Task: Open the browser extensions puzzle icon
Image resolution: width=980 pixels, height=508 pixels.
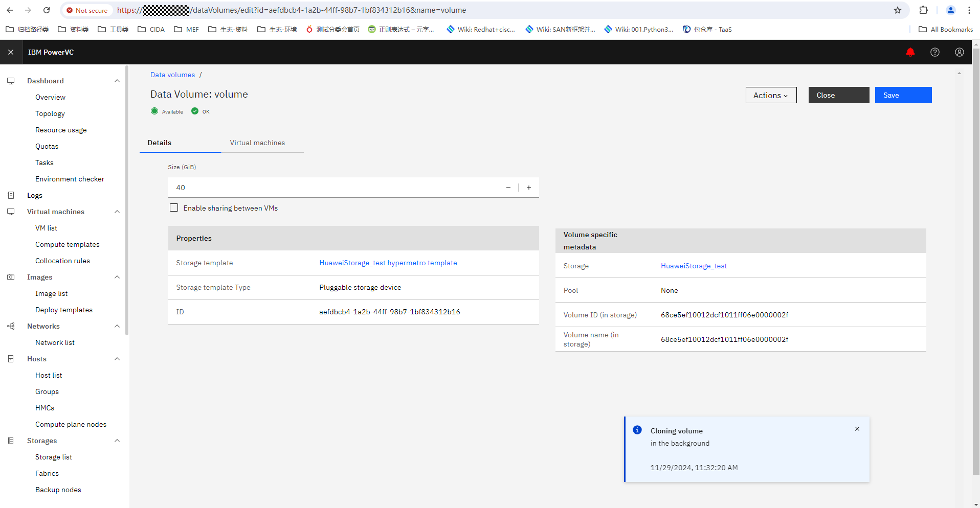Action: tap(924, 10)
